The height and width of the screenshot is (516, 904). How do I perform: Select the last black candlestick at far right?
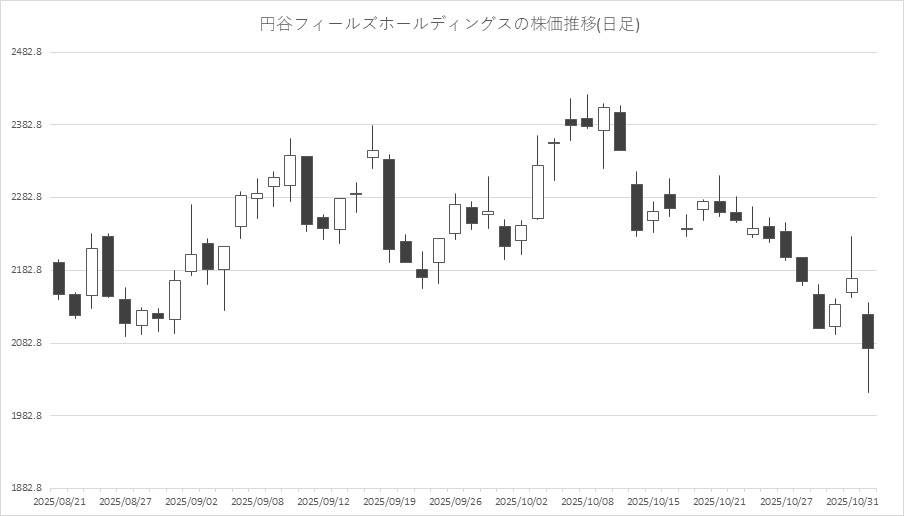(868, 331)
